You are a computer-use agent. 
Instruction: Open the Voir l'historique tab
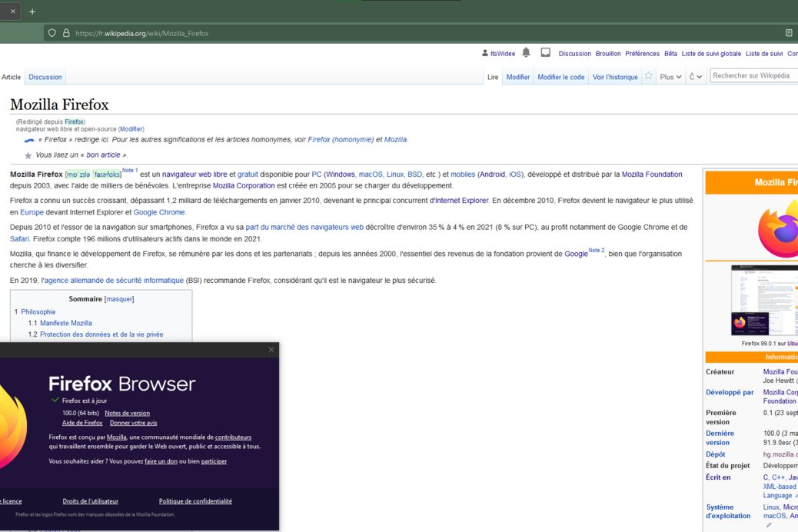(615, 77)
